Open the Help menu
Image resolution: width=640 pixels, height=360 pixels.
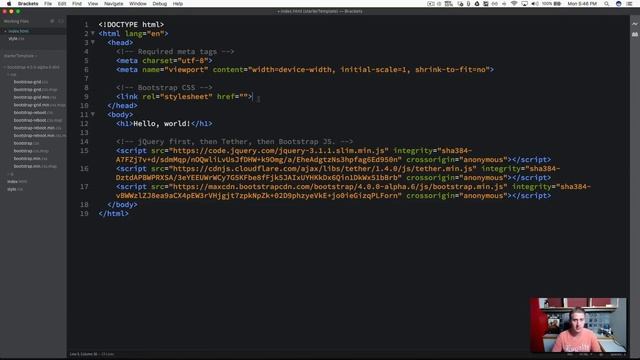[x=178, y=4]
